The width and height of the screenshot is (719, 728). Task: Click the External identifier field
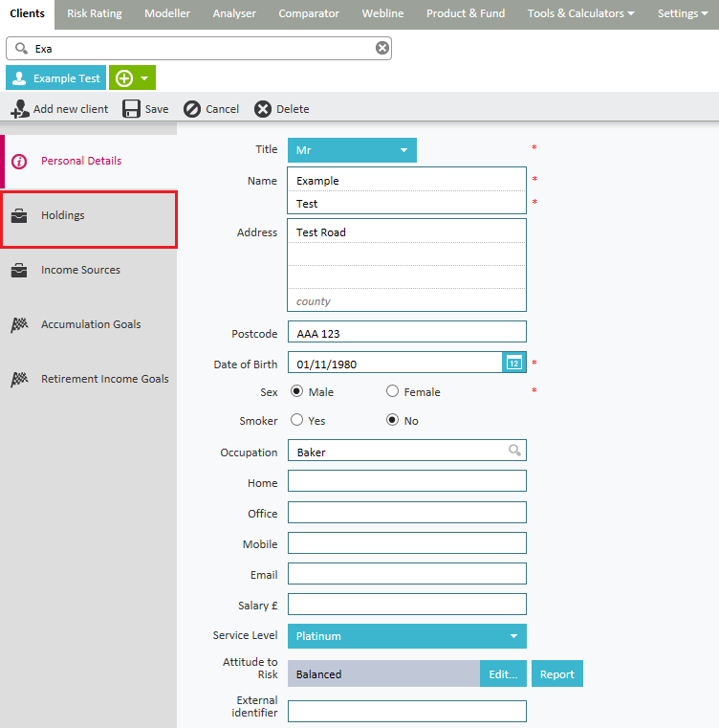tap(406, 712)
